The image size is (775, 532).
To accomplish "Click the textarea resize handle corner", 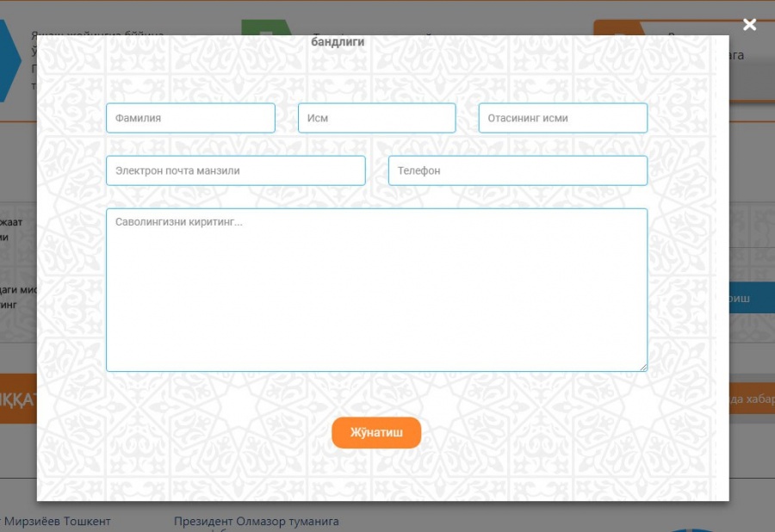I will [x=642, y=367].
